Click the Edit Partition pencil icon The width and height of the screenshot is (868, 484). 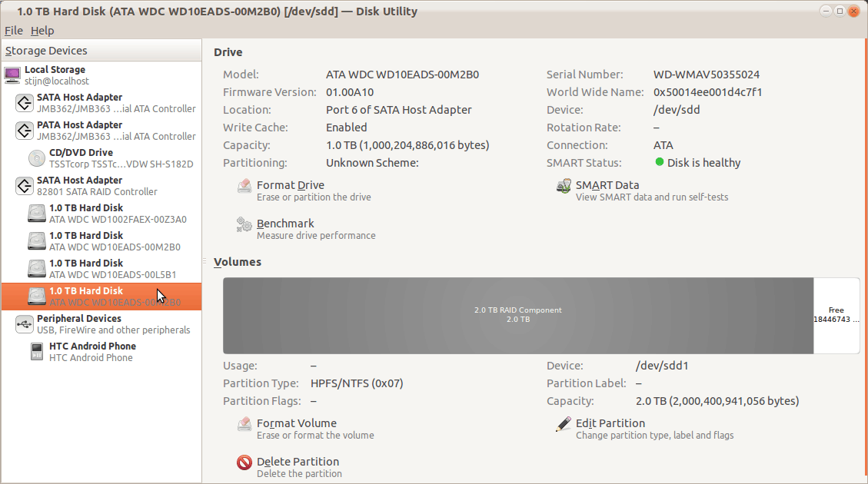pos(564,424)
